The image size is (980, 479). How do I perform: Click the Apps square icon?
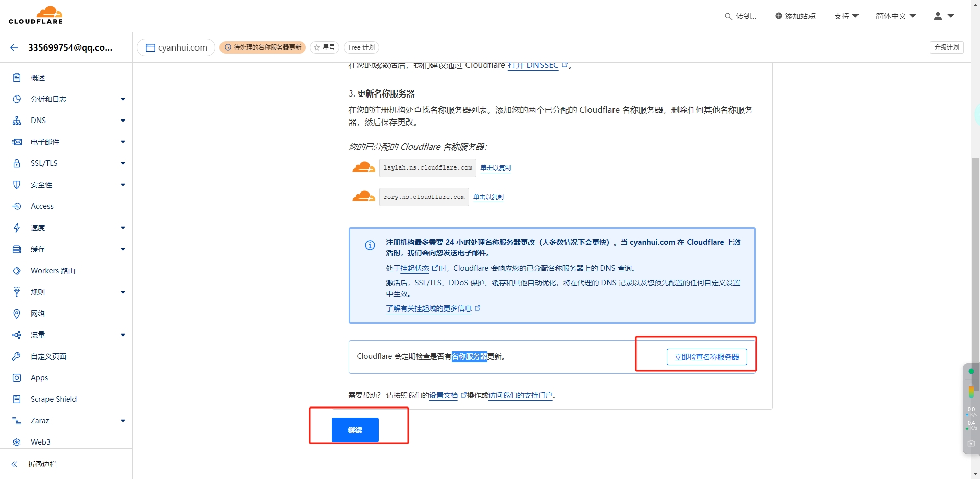point(17,378)
